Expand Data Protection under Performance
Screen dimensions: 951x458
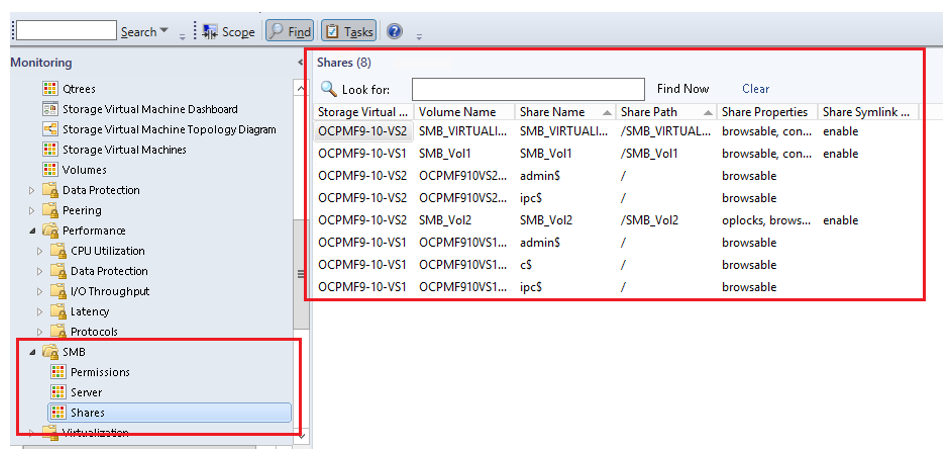click(40, 271)
